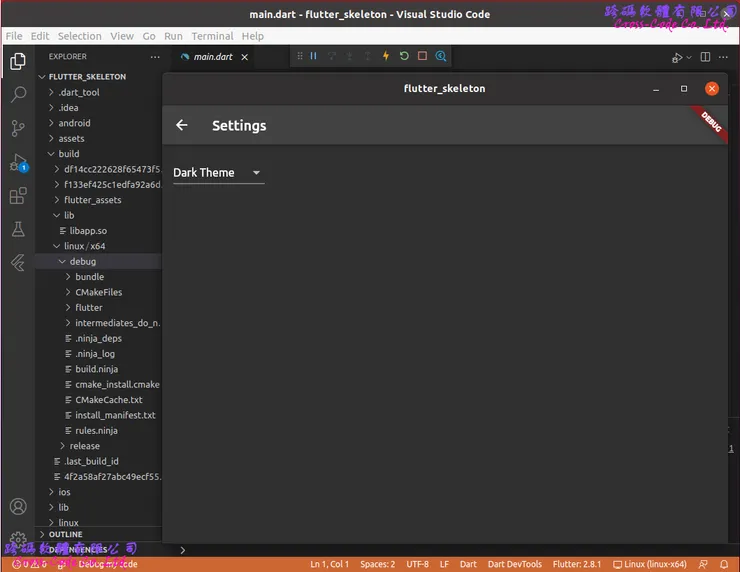Open the View menu

pyautogui.click(x=122, y=36)
